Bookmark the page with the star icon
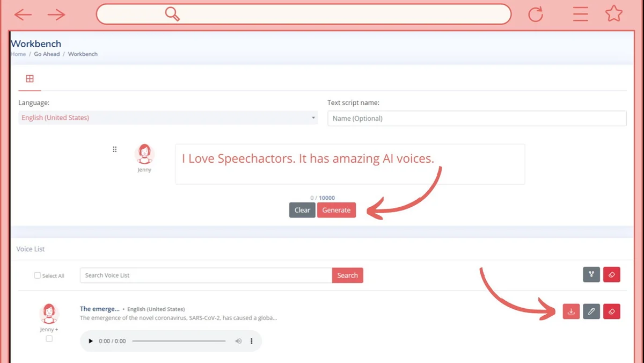 [614, 13]
